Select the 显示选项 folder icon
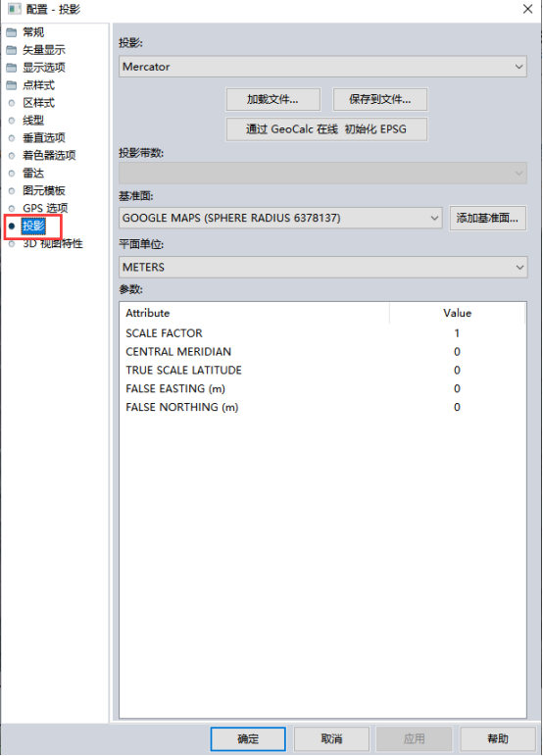Viewport: 543px width, 756px height. (12, 68)
